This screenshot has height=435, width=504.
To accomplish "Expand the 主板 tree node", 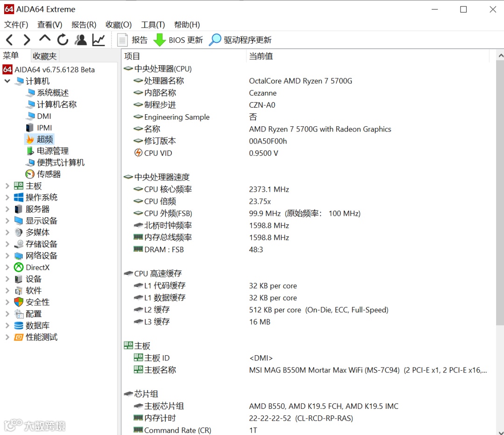I will point(7,186).
